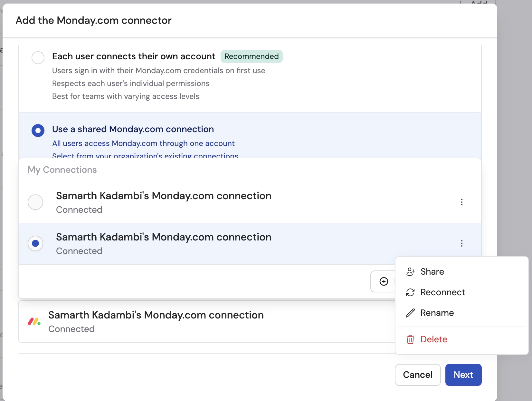Viewport: 532px width, 401px height.
Task: Choose Reconnect from the context menu
Action: [443, 292]
